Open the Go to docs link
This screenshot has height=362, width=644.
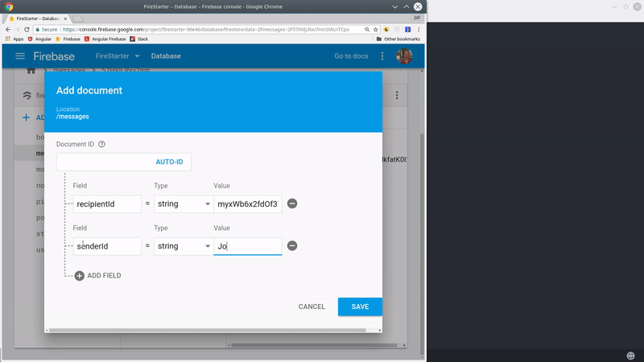tap(351, 56)
